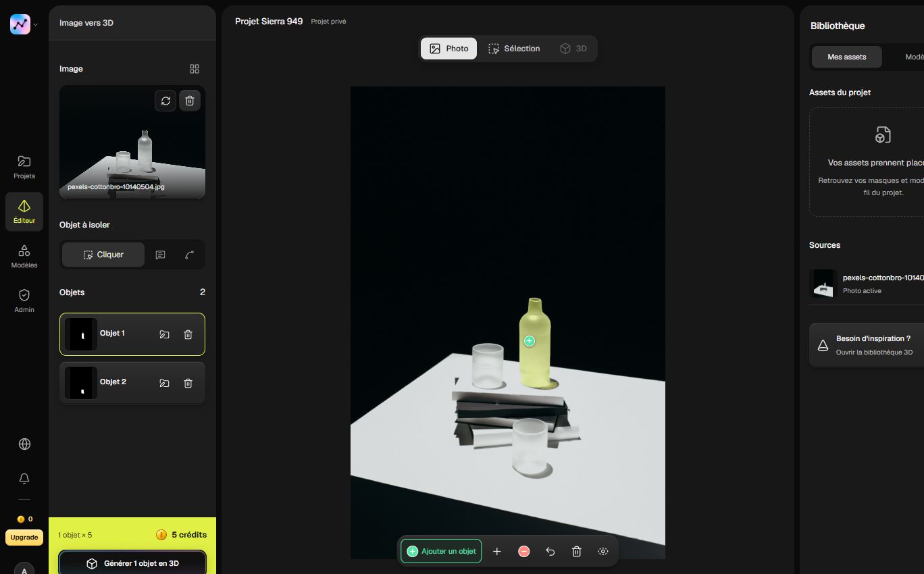
Task: Open Projets in the sidebar
Action: (24, 167)
